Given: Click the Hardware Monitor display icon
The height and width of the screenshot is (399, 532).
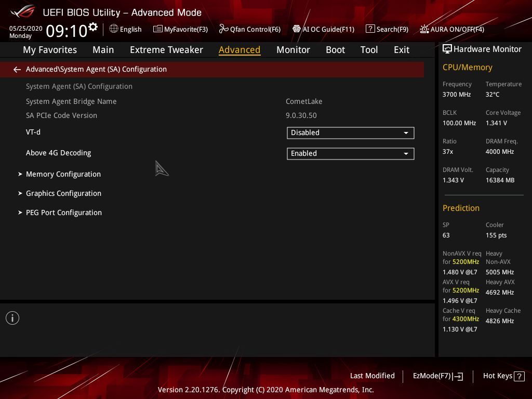Looking at the screenshot, I should [447, 49].
